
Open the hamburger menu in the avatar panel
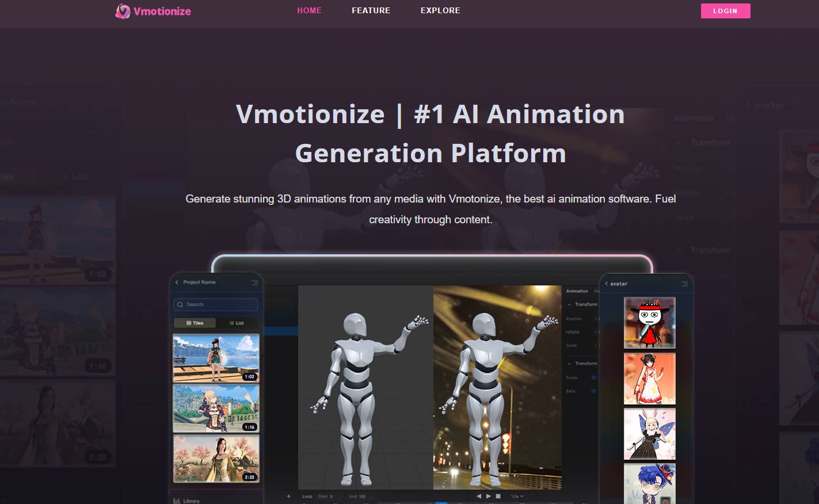684,284
